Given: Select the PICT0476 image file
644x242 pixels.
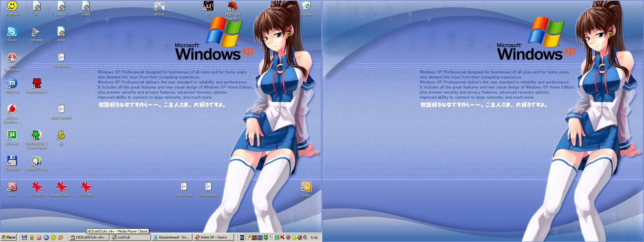Looking at the screenshot, I should [36, 187].
